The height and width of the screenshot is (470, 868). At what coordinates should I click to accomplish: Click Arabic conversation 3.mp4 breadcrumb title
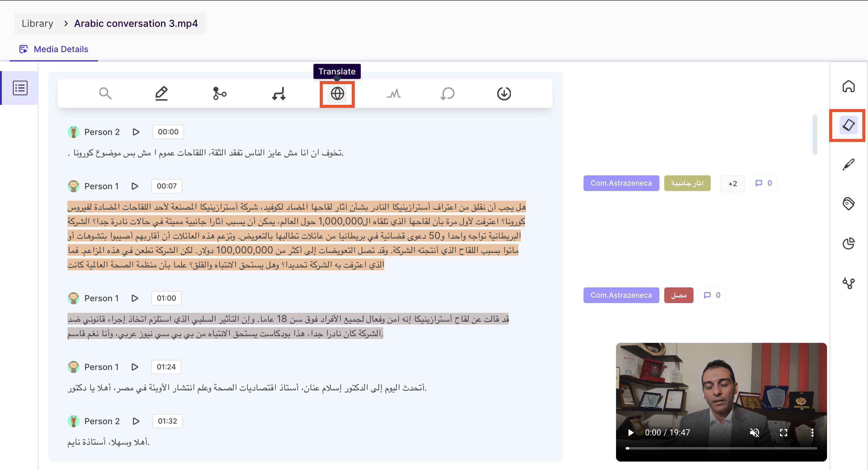(x=136, y=23)
